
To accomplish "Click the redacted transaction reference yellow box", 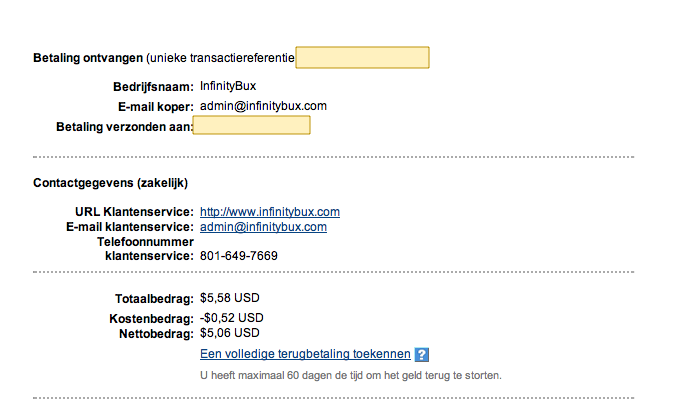I will click(362, 57).
